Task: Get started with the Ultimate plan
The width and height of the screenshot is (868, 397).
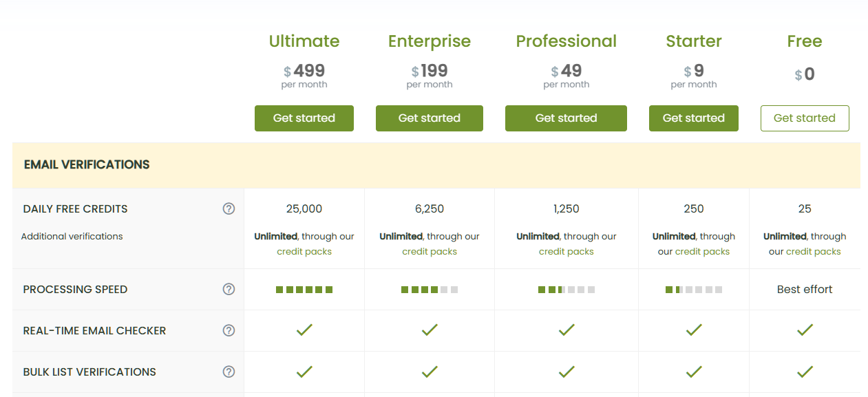Action: pos(304,118)
